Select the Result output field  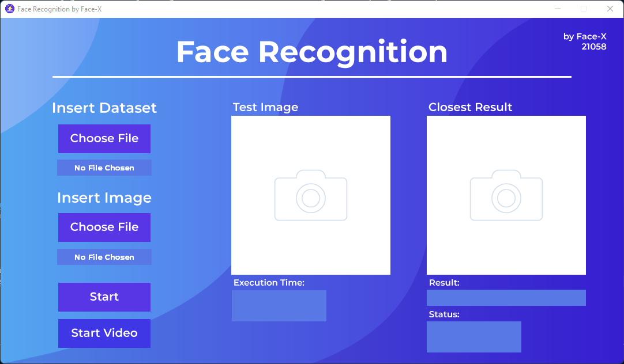point(506,298)
